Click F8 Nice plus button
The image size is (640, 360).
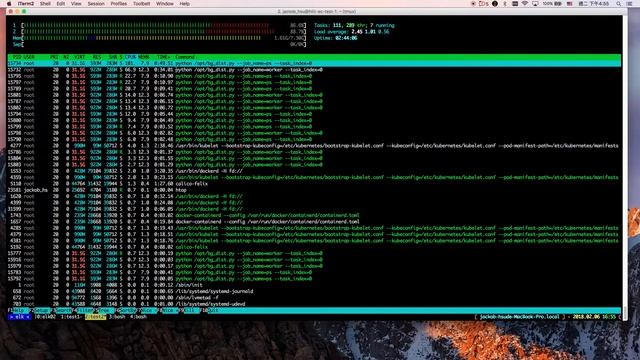point(168,311)
